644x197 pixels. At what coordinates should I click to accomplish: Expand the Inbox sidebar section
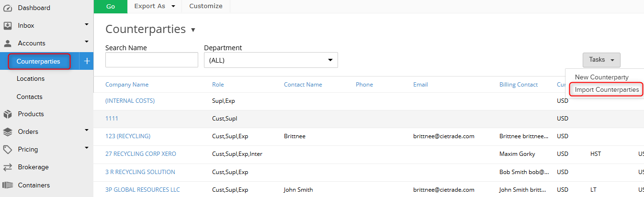(x=87, y=24)
